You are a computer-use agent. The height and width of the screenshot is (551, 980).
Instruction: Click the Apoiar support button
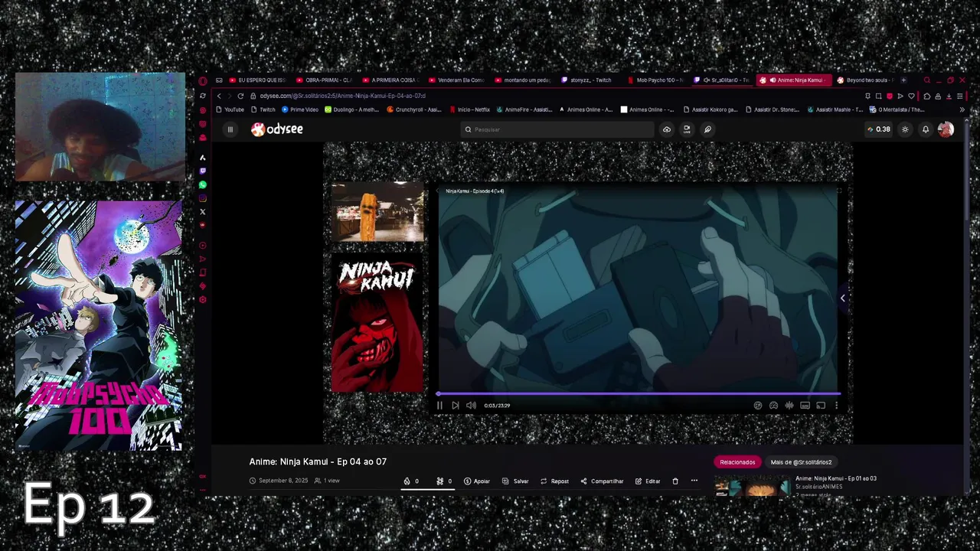(x=477, y=481)
